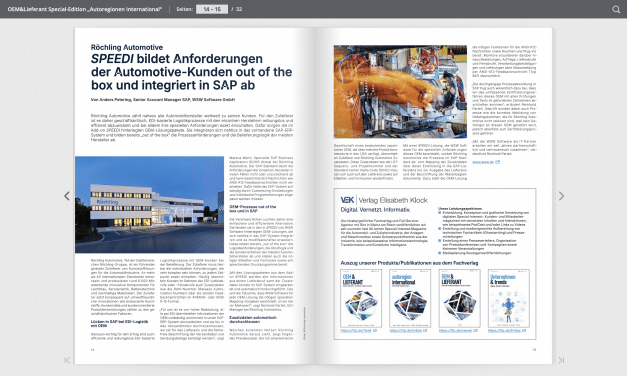Open the search magnifier icon
This screenshot has width=627, height=376.
pos(616,9)
